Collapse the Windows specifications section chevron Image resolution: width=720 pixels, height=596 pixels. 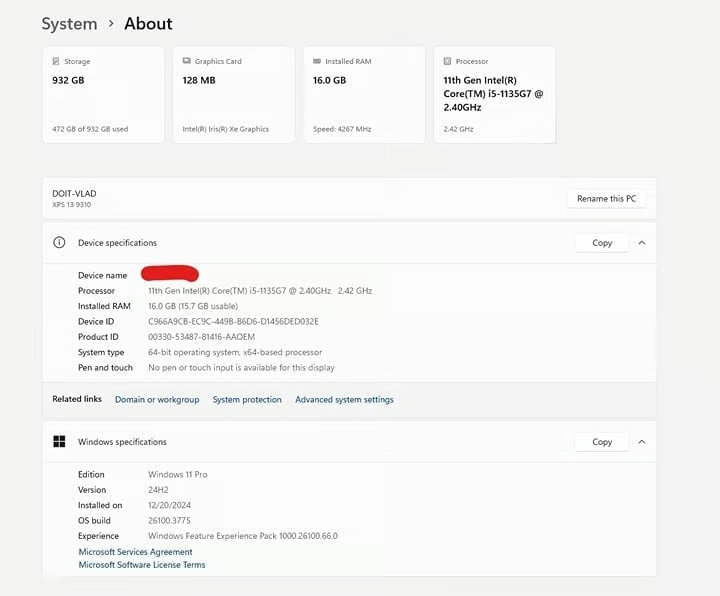[642, 442]
